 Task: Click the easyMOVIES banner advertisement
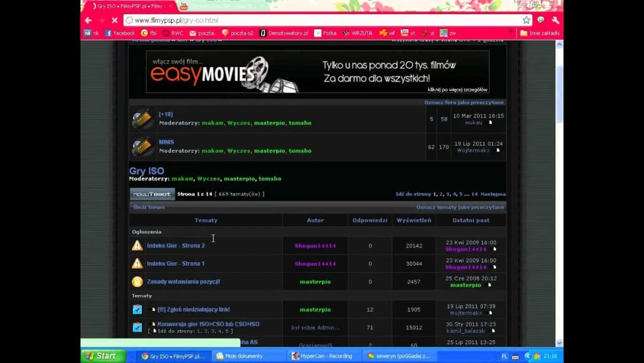click(317, 72)
